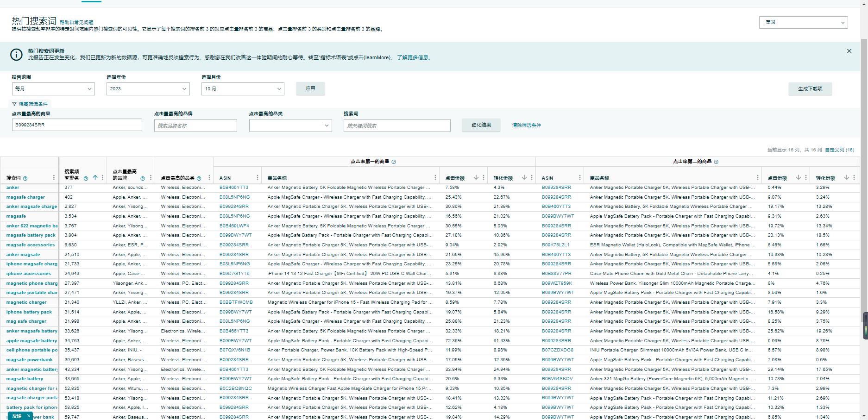Viewport: 868px width, 420px height.
Task: Click help icon next to 点击率第二的商品
Action: coord(716,162)
